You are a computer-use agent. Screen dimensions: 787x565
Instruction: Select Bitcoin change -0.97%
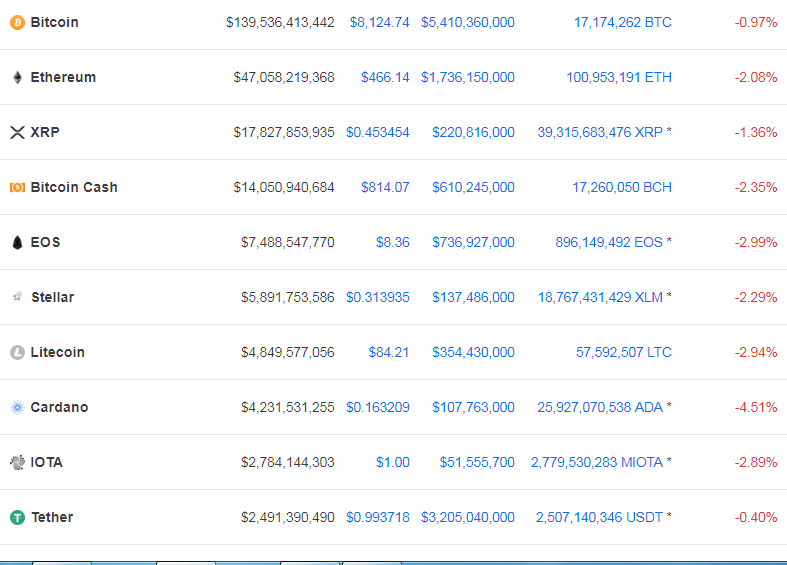point(756,23)
